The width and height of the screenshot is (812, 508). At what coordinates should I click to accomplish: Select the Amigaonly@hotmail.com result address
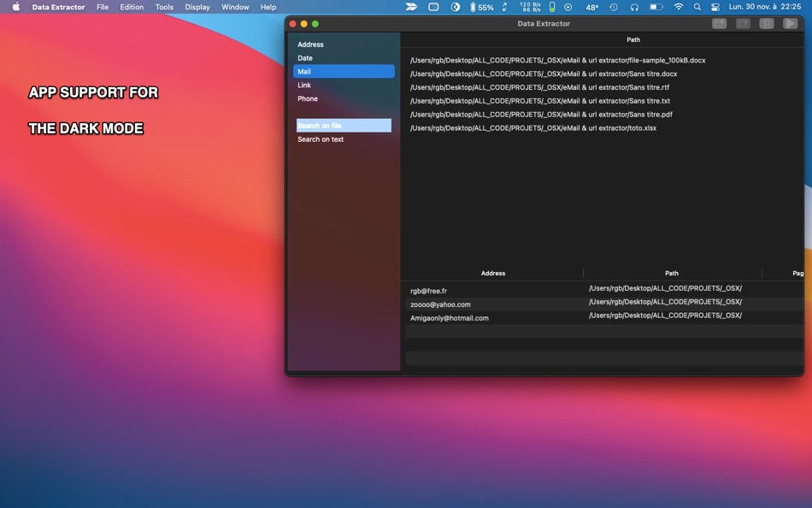(449, 318)
